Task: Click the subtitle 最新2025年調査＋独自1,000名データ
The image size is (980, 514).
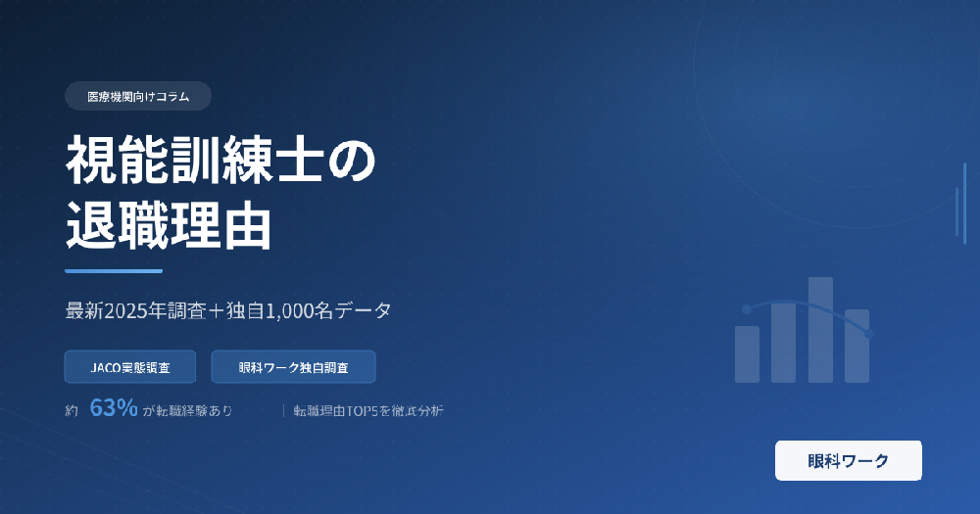Action: tap(228, 311)
